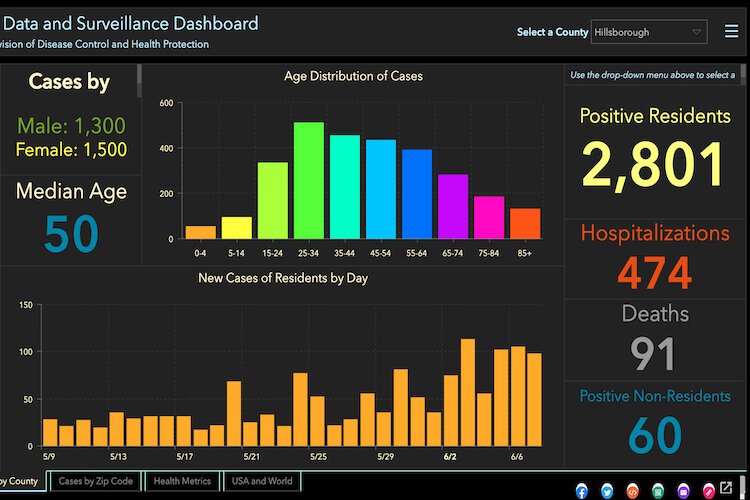The width and height of the screenshot is (750, 500).
Task: Click the green QR code icon
Action: tap(658, 491)
